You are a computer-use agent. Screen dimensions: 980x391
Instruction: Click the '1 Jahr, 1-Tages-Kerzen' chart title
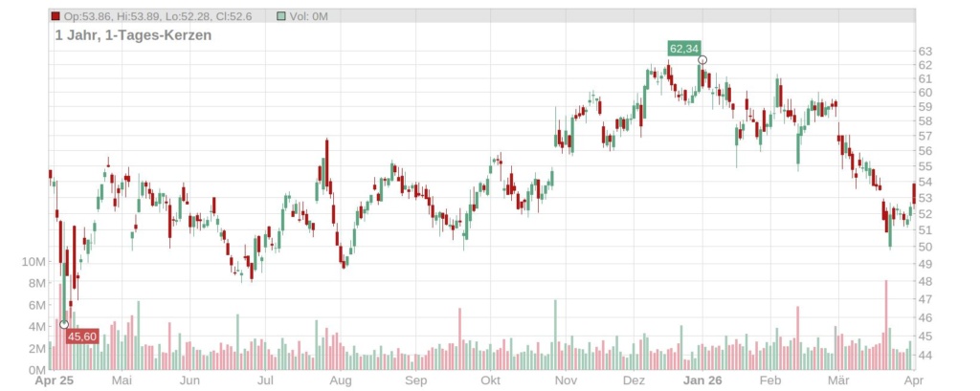point(133,34)
